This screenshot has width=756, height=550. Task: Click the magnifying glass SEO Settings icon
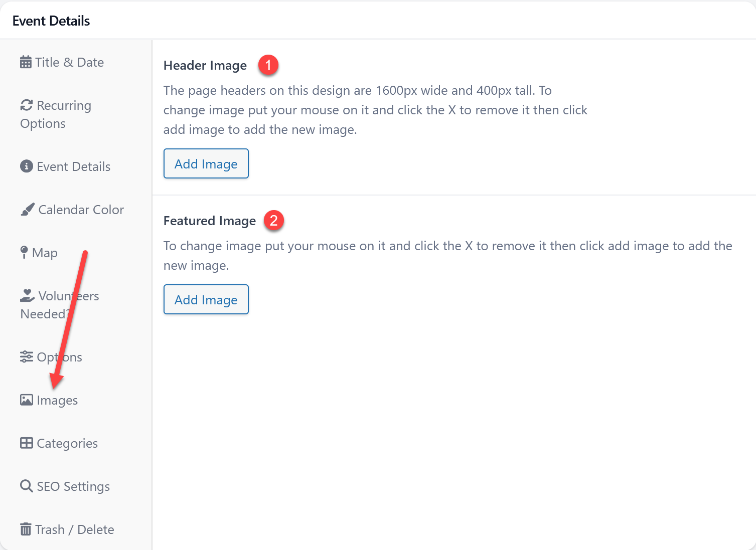pos(27,486)
